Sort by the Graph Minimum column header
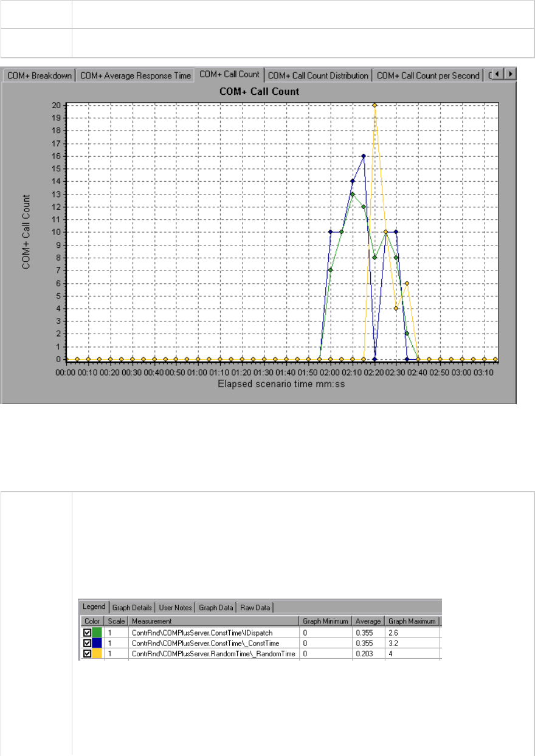The image size is (535, 756). [326, 621]
